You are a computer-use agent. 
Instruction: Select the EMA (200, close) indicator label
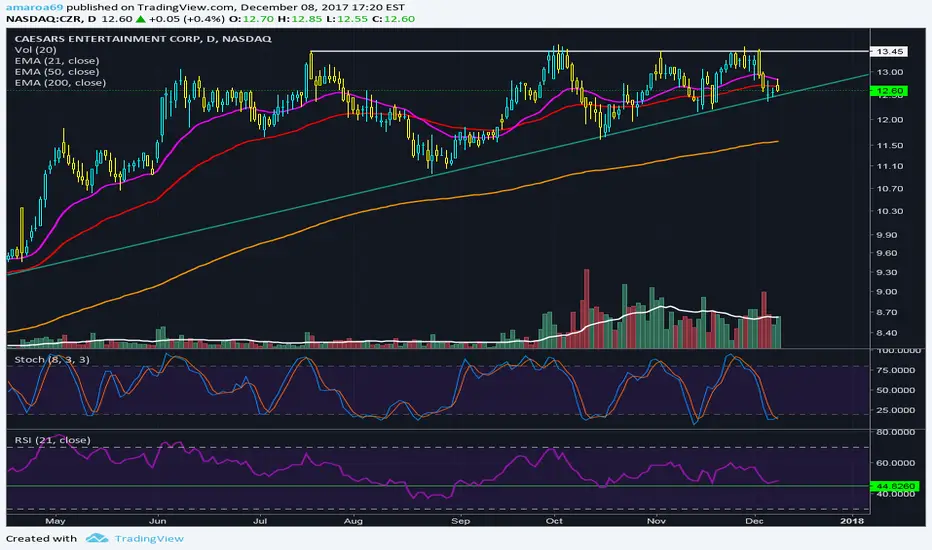(x=60, y=83)
